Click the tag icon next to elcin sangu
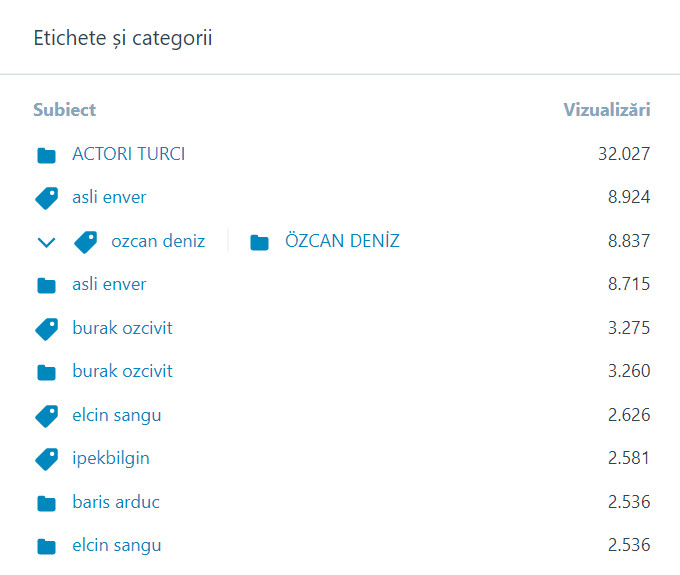Screen dimensions: 680x575 [46, 415]
